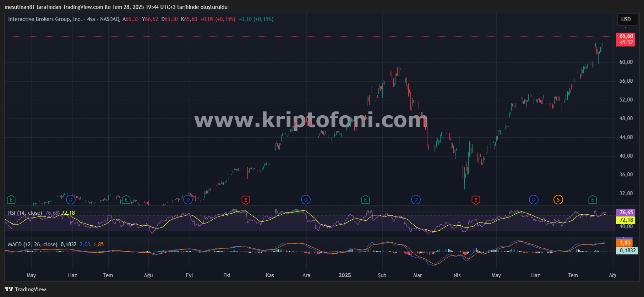This screenshot has height=297, width=644.
Task: Click the Eyl month label on the time axis
Action: (x=190, y=275)
